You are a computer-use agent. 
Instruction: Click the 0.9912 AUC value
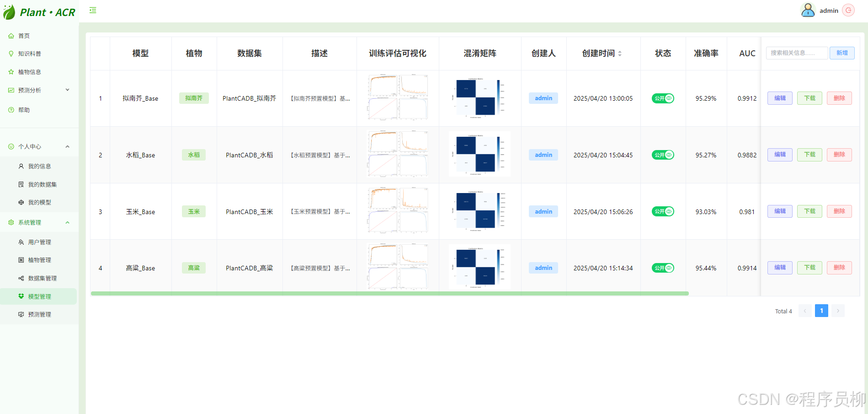click(747, 98)
